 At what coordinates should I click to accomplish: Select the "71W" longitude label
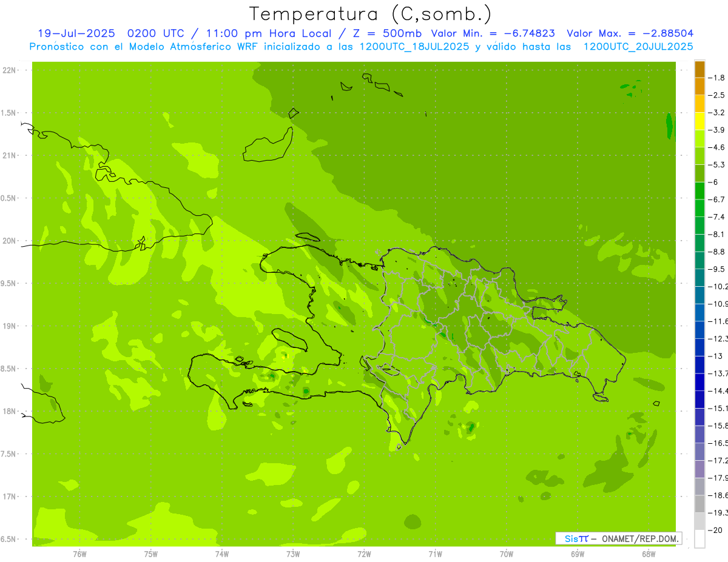coord(435,554)
